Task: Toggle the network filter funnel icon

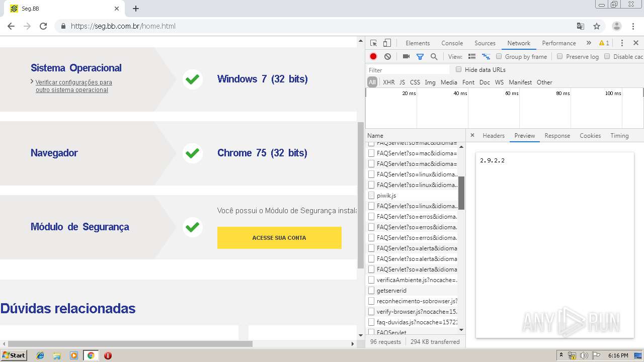Action: click(x=420, y=57)
